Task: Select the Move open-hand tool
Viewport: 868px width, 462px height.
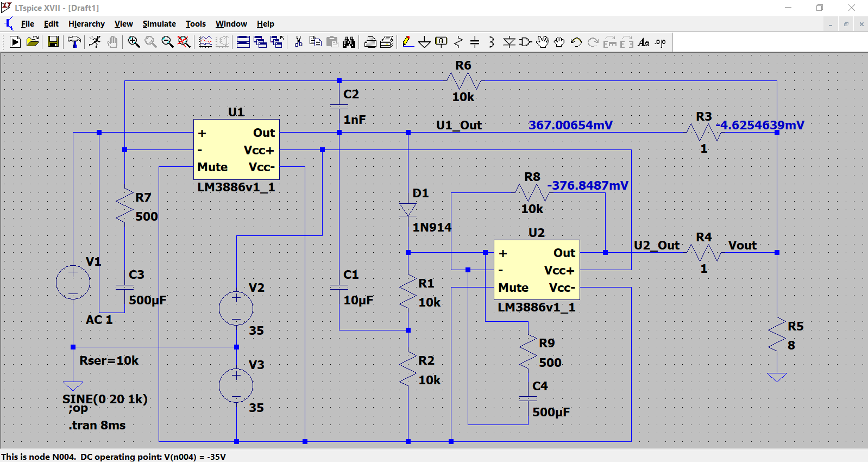Action: [543, 42]
